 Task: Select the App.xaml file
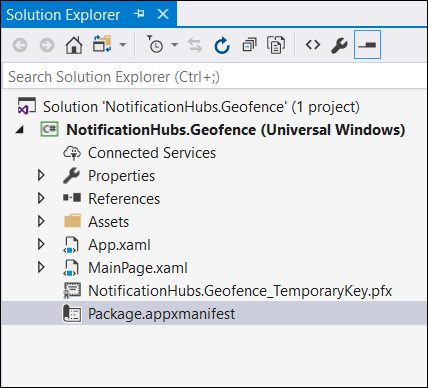pyautogui.click(x=119, y=245)
